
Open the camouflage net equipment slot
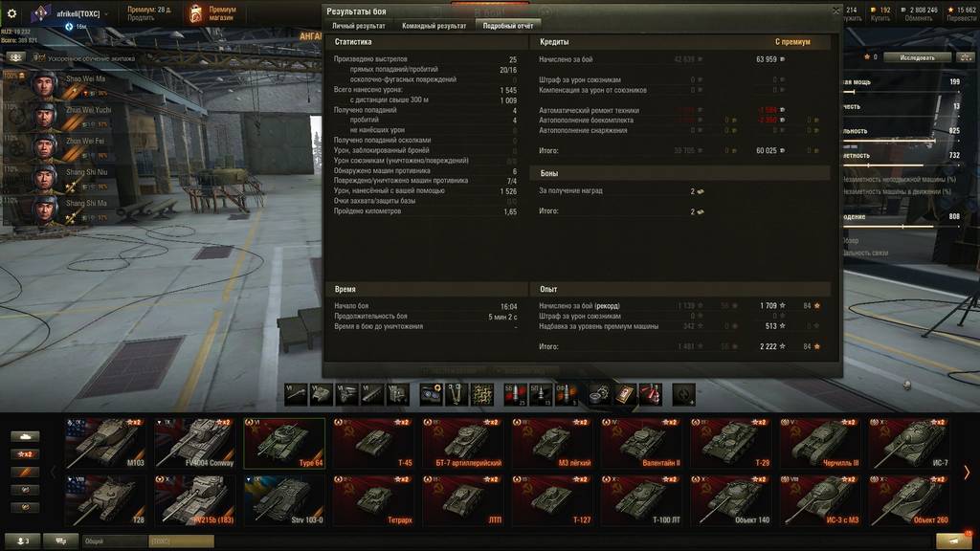[482, 394]
